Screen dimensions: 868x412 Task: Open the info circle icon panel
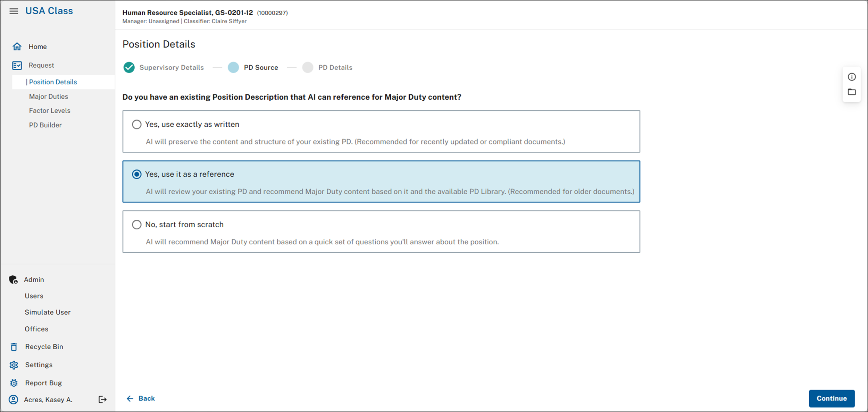[x=852, y=77]
